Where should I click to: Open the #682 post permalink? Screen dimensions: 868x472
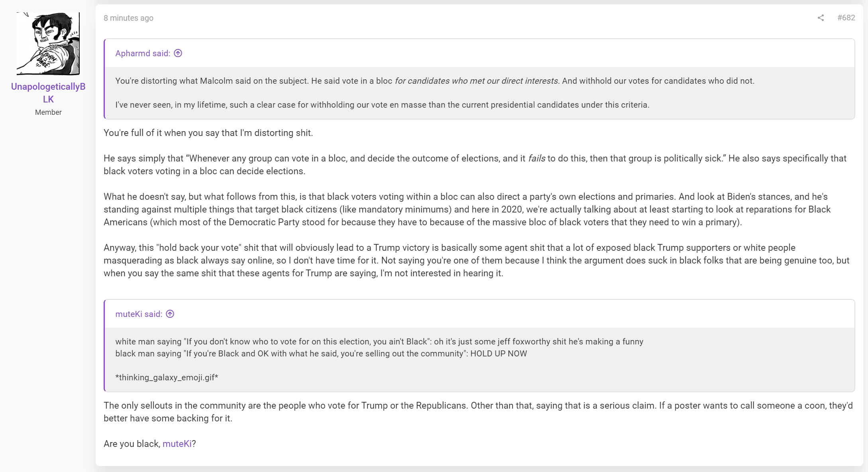(x=846, y=18)
